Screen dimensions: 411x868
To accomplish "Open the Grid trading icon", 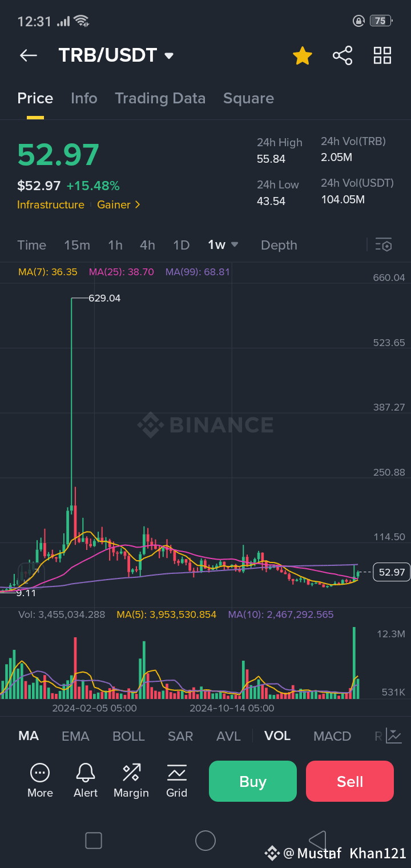I will tap(177, 773).
